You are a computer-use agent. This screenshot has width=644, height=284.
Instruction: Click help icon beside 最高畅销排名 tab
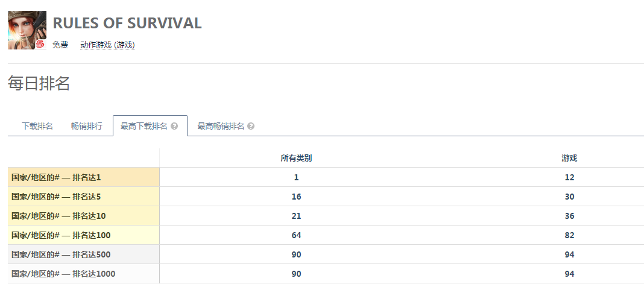pos(251,127)
